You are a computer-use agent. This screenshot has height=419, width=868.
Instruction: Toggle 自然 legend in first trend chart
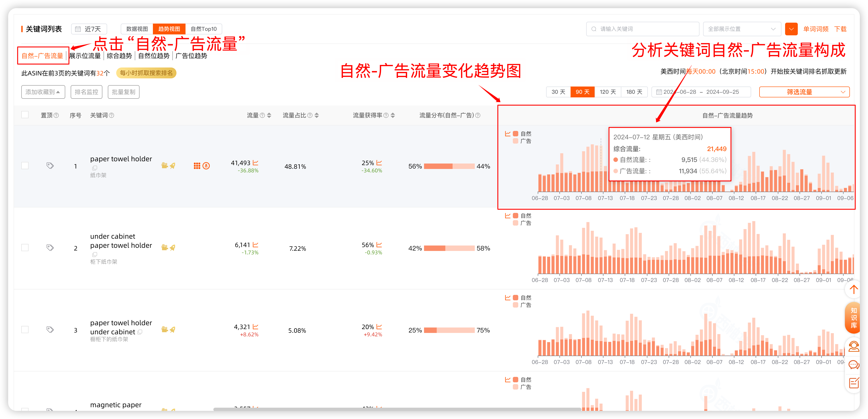pos(522,134)
